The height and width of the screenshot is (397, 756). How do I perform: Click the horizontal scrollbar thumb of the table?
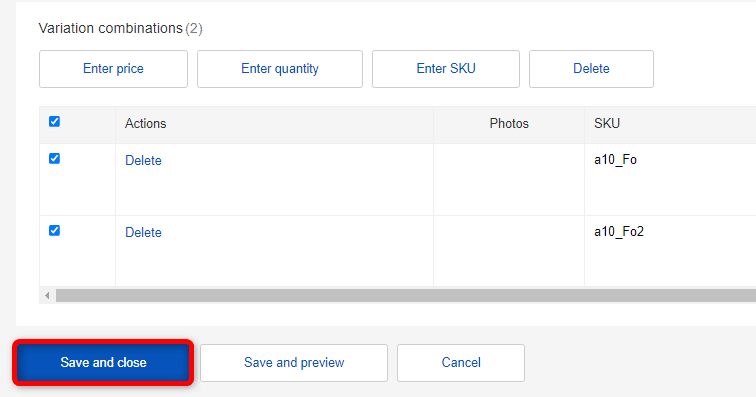tap(406, 295)
